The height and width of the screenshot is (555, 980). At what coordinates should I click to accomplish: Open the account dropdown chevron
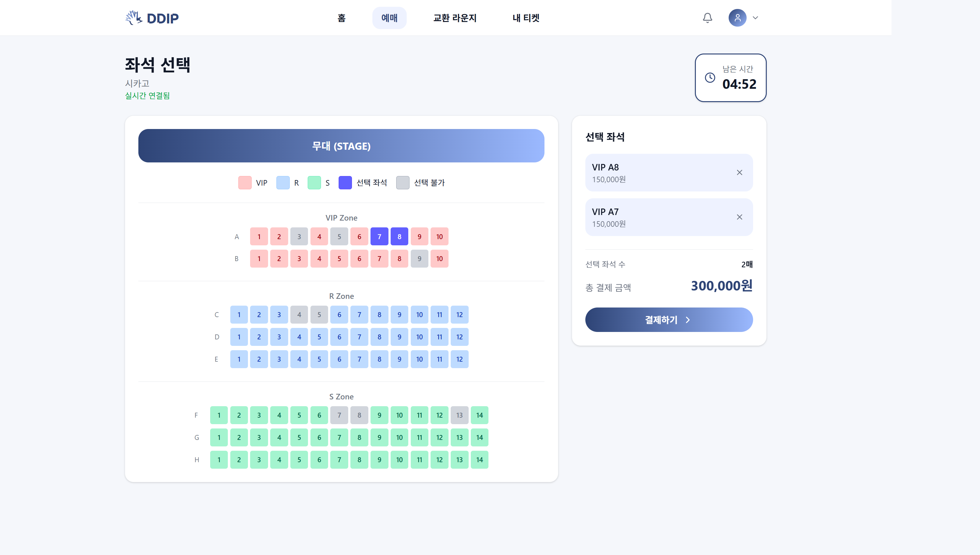pos(755,18)
